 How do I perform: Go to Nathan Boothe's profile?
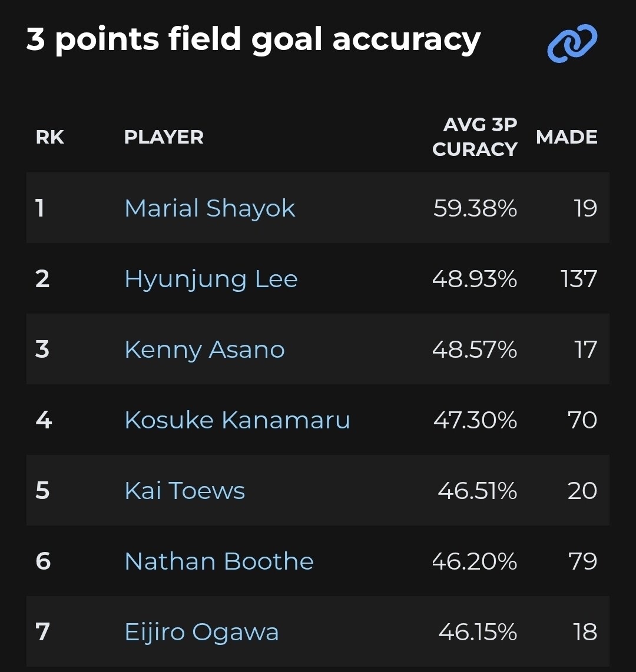(219, 561)
